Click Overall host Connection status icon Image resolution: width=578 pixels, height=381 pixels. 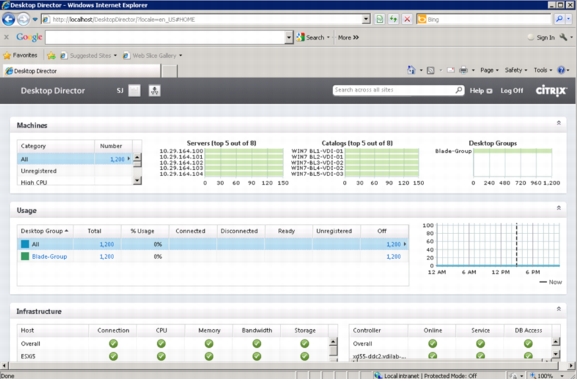(113, 343)
